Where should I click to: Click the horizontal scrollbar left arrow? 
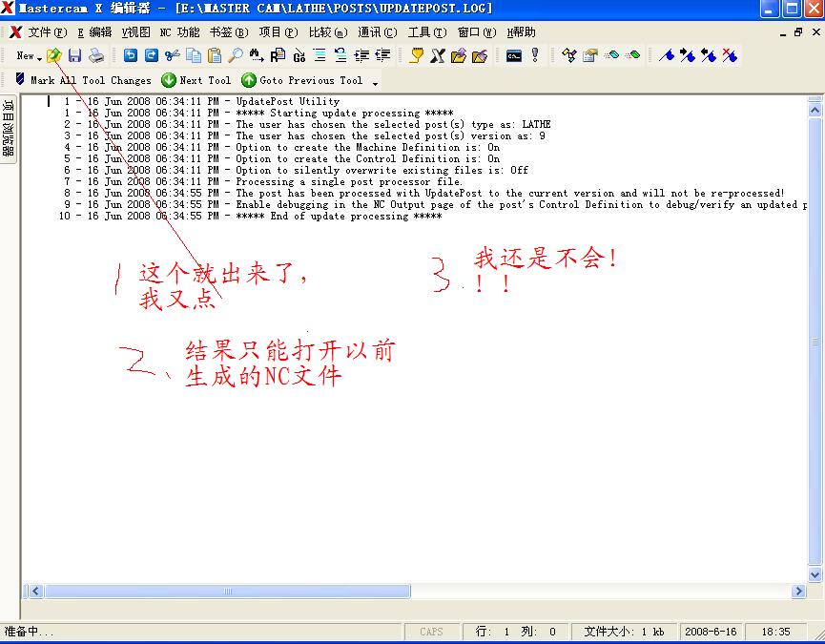tap(35, 591)
